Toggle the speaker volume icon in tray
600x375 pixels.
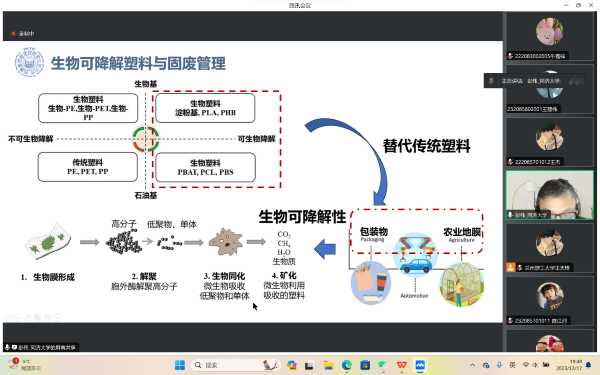pyautogui.click(x=535, y=365)
